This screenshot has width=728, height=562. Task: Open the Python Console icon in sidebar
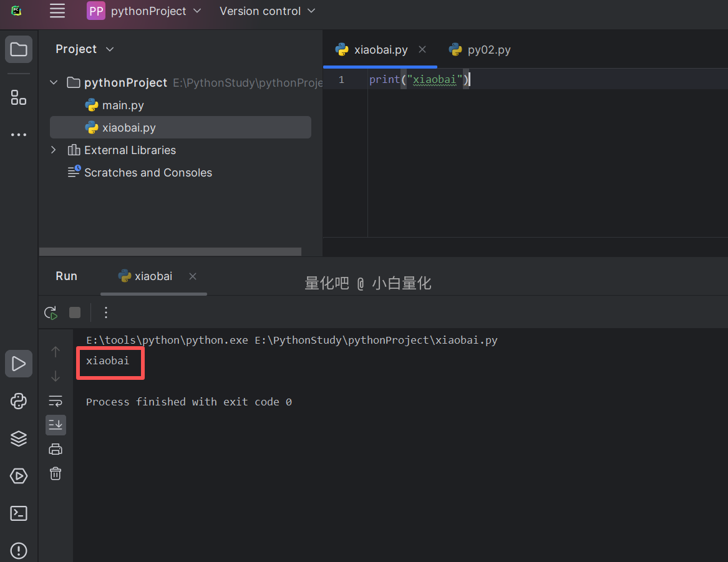coord(19,401)
